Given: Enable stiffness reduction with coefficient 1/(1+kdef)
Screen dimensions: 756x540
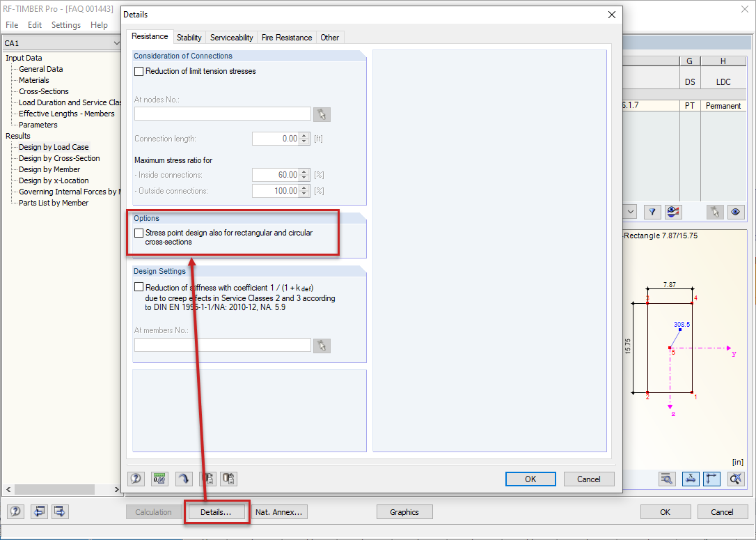Looking at the screenshot, I should [139, 286].
